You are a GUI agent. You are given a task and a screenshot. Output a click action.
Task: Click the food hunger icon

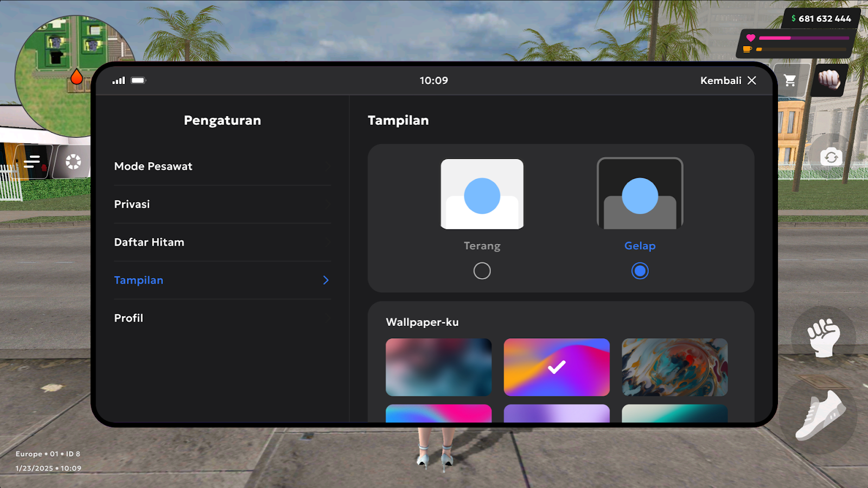748,49
